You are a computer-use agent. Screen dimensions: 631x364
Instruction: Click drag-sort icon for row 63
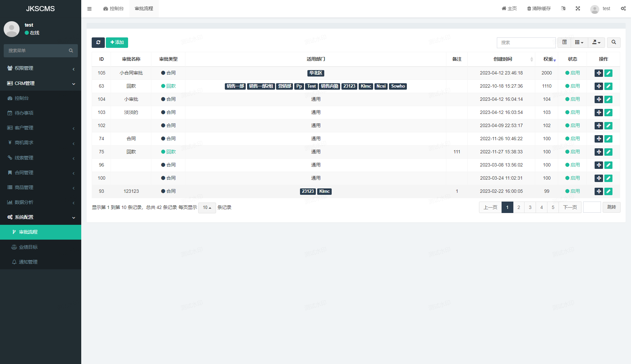point(599,86)
